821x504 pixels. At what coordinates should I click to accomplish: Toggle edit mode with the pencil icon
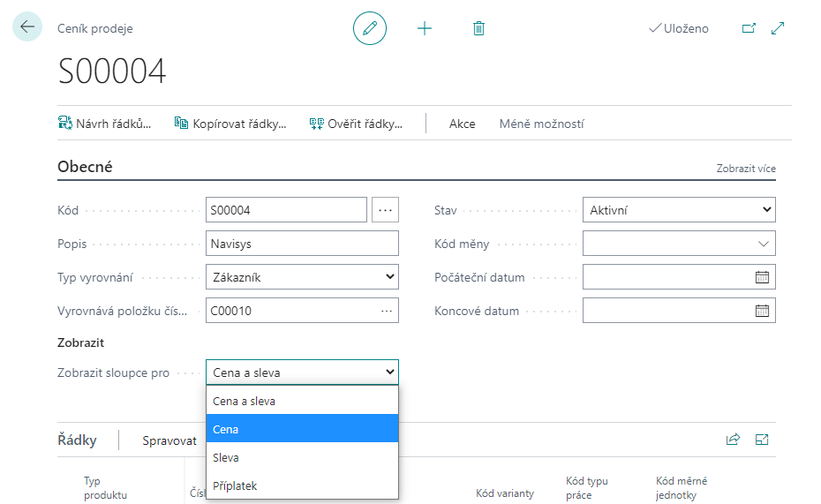(370, 28)
